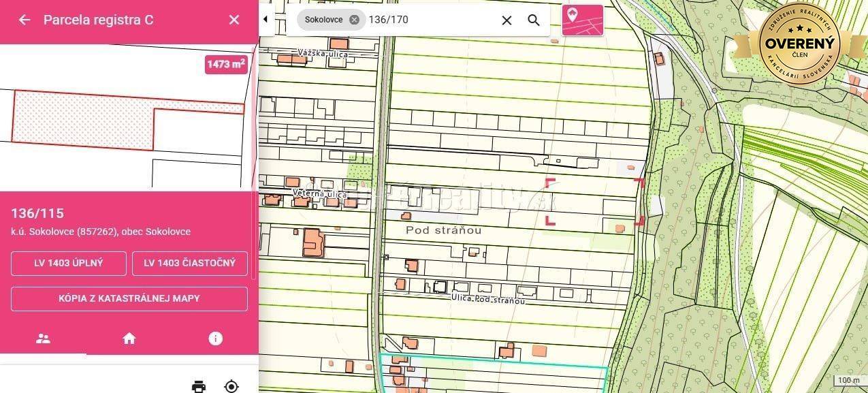
Task: Switch to the owners tab
Action: (43, 339)
